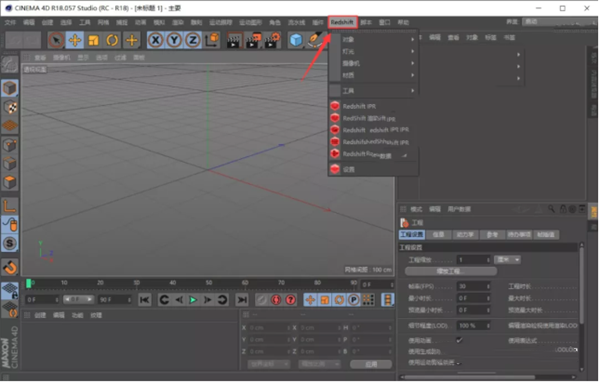The height and width of the screenshot is (382, 600).
Task: Jump to the start of the animation
Action: [x=145, y=300]
